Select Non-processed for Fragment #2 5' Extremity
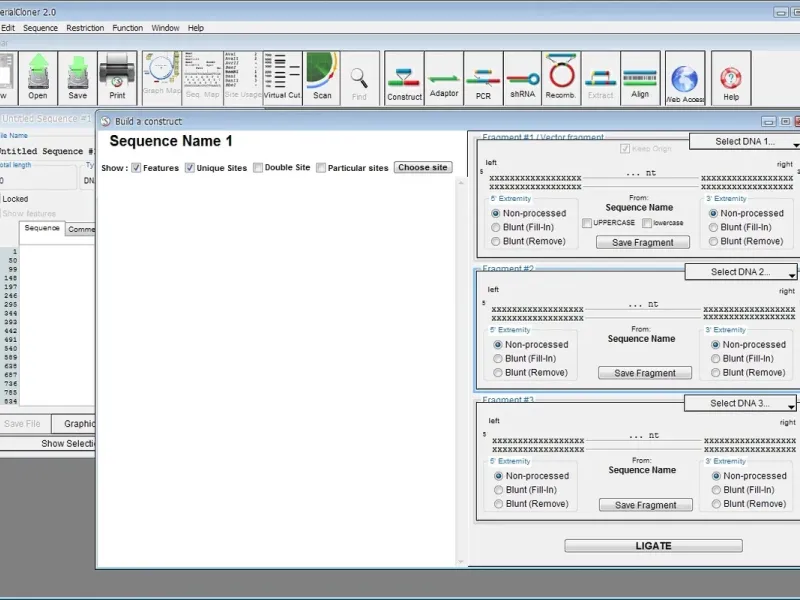 point(497,345)
